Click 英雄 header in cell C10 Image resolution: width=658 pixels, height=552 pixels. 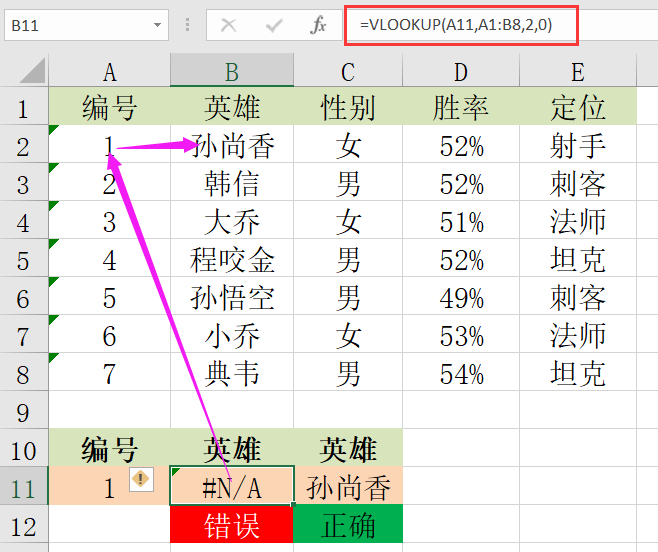(x=348, y=448)
